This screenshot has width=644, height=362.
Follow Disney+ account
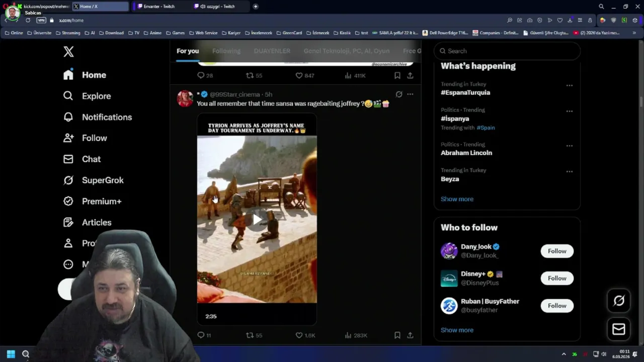click(557, 278)
